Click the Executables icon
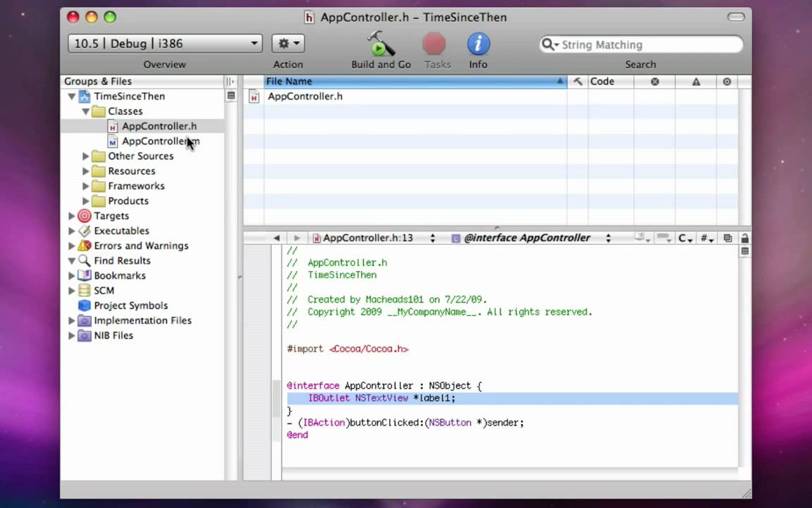 click(84, 231)
